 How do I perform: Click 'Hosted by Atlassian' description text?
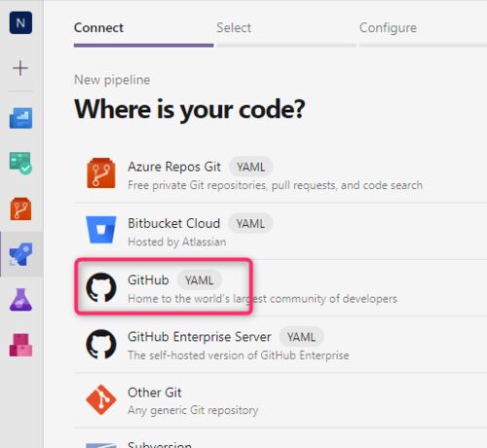pos(177,242)
